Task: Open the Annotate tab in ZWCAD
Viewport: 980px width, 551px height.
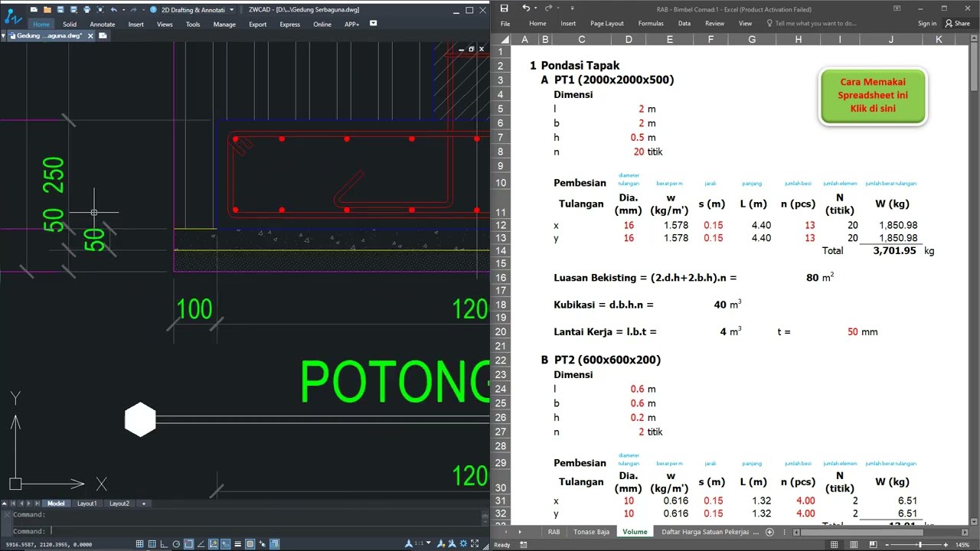Action: (103, 24)
